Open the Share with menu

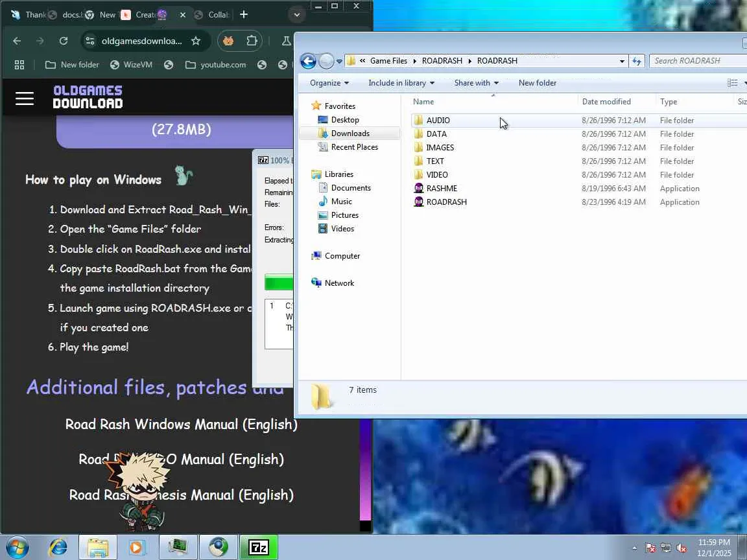(x=477, y=83)
